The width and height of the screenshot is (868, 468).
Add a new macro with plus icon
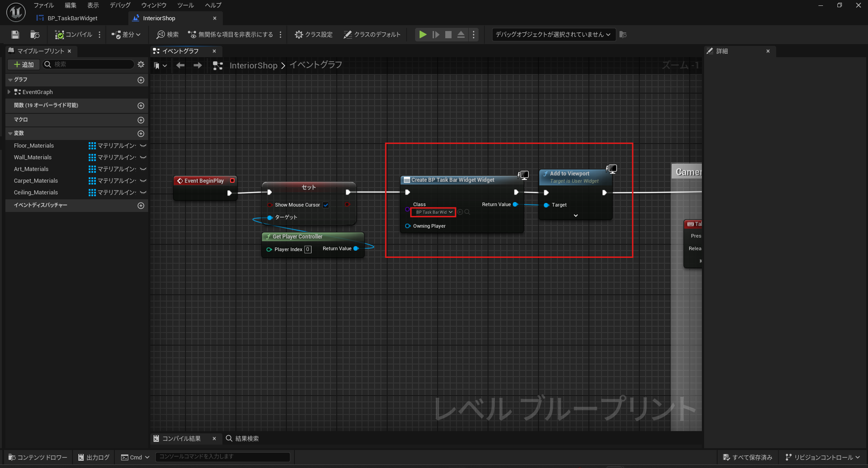pos(140,120)
